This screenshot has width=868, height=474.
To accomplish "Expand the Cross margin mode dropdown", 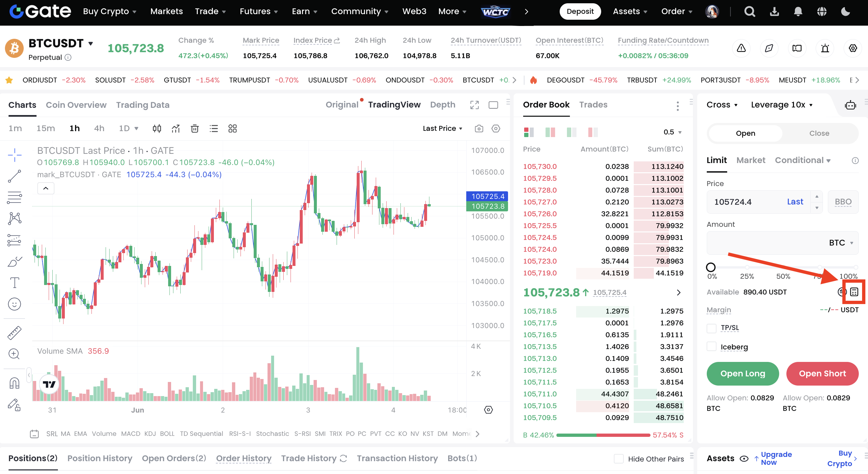I will (x=722, y=105).
